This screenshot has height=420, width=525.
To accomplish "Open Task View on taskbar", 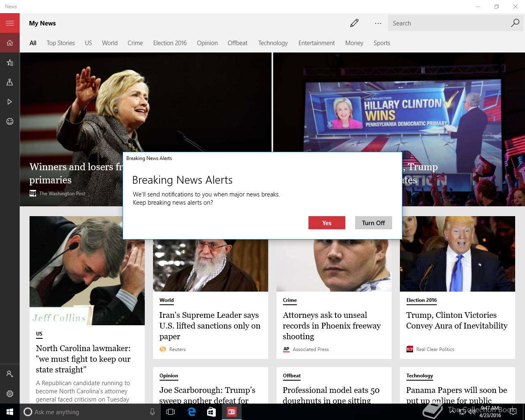I will pos(171,412).
